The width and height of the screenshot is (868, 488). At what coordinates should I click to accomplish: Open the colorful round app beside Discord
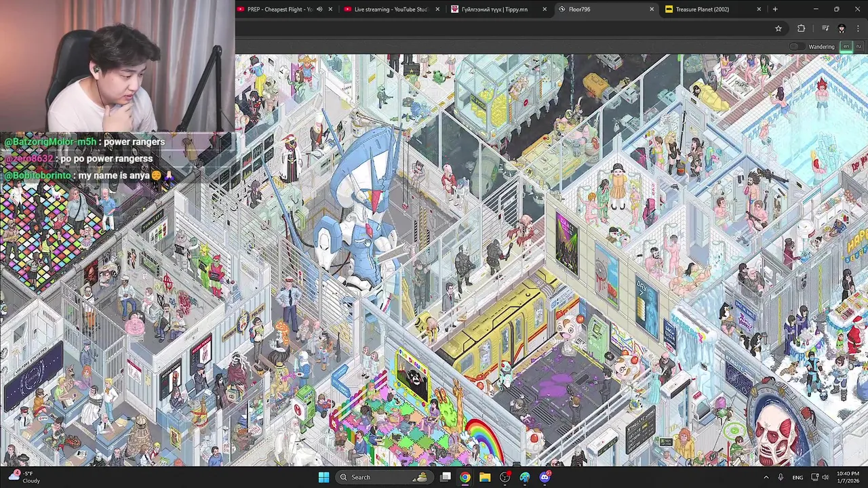[x=525, y=477]
